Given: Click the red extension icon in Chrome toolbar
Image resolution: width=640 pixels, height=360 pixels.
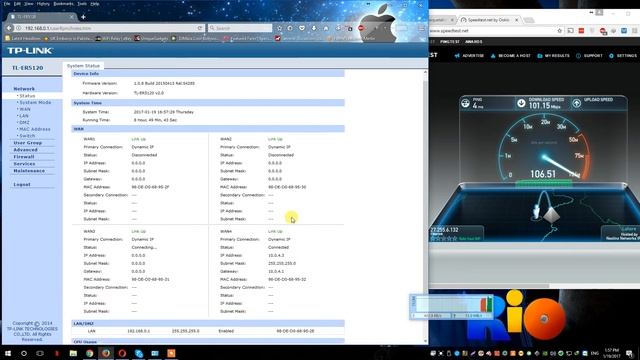Looking at the screenshot, I should (x=581, y=31).
